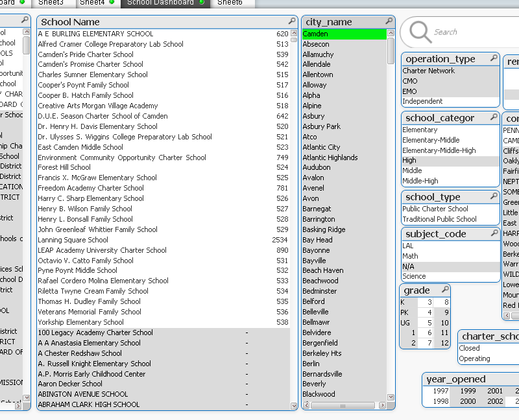Open the Sheet3 tab

tap(51, 3)
